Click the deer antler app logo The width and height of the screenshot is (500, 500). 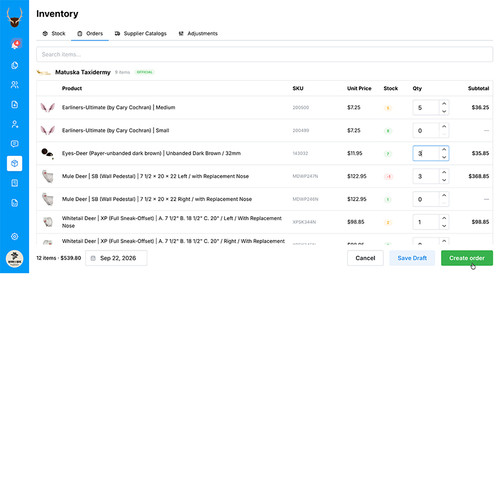pos(14,18)
